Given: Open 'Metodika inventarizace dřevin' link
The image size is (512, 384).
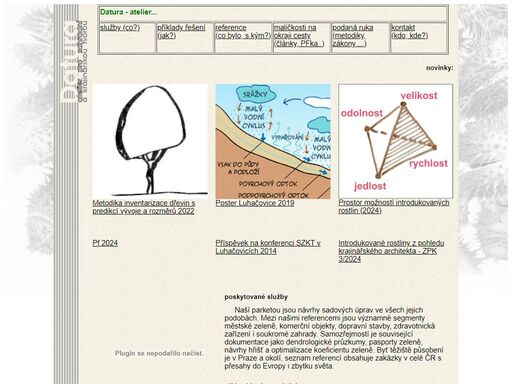Looking at the screenshot, I should click(144, 207).
